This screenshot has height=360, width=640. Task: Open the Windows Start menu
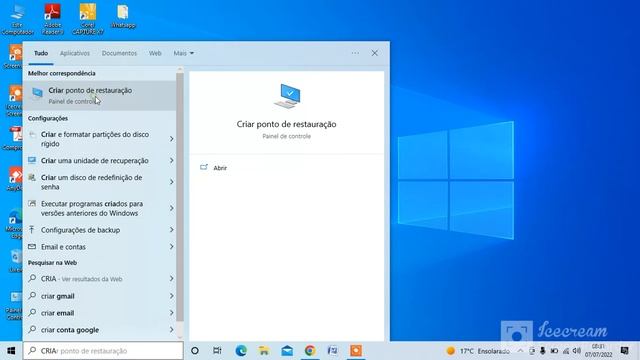(x=11, y=351)
